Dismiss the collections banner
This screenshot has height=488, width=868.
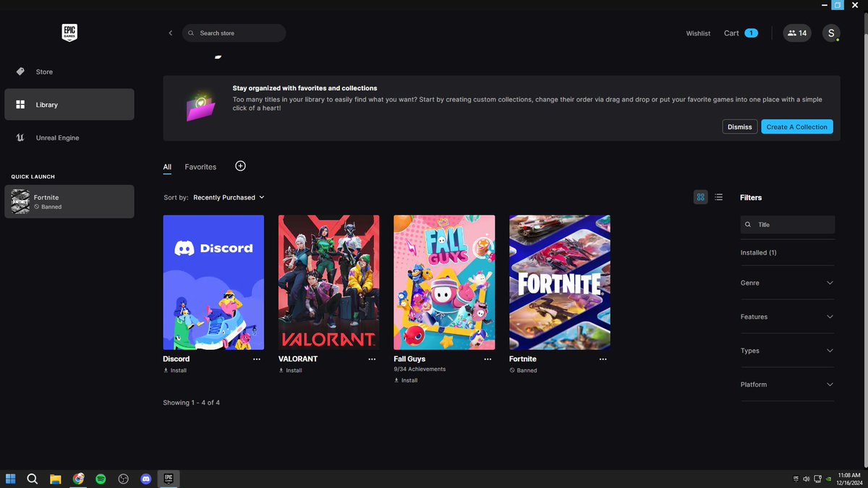[739, 127]
